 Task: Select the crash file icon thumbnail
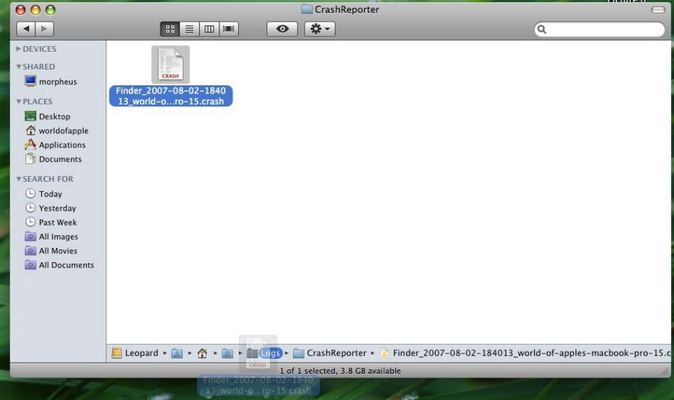pos(171,64)
